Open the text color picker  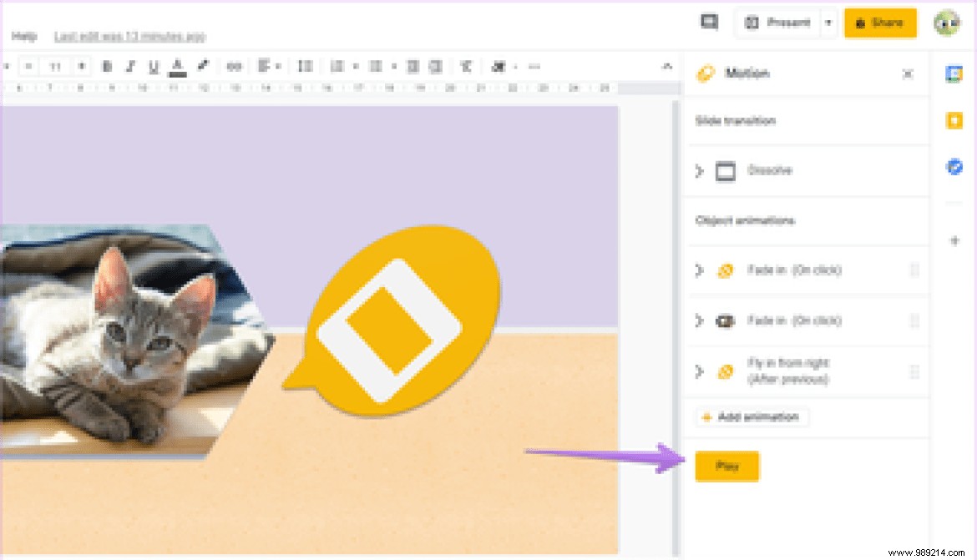(x=177, y=66)
